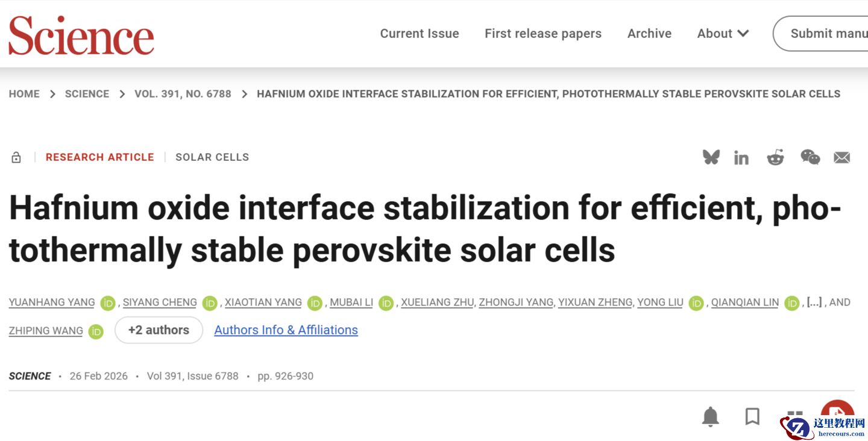Email the article with envelope icon
Viewport: 868px width, 441px height.
(x=841, y=158)
